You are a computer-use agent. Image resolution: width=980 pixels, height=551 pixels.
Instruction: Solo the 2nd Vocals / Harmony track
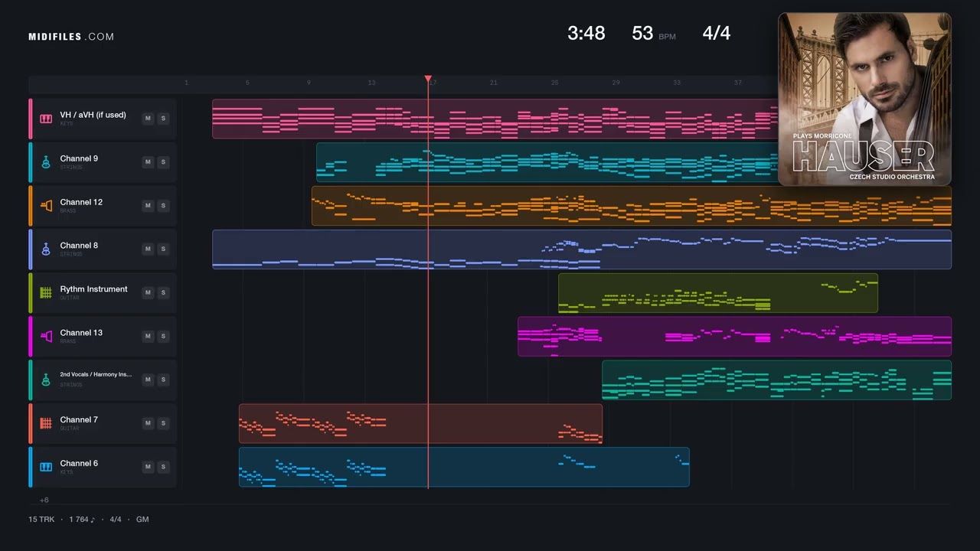tap(163, 380)
